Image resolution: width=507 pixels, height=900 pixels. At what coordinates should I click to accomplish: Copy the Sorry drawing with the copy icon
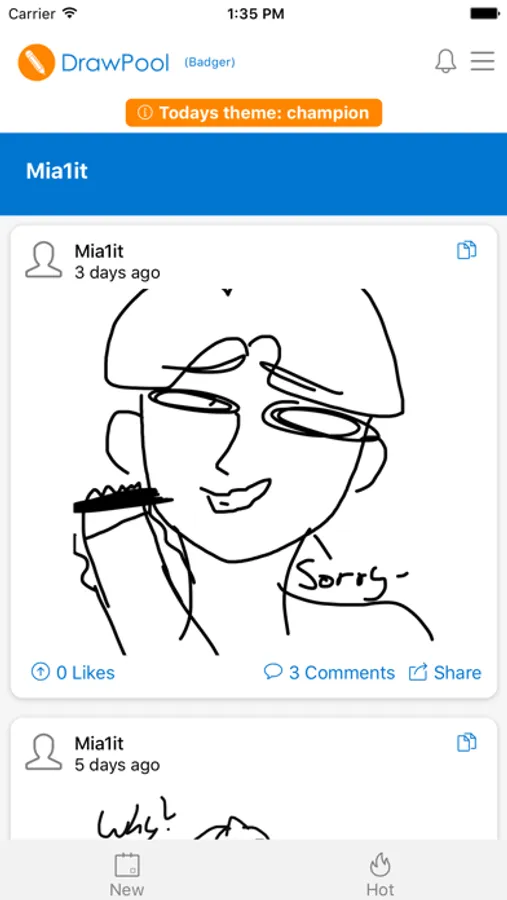pos(466,250)
